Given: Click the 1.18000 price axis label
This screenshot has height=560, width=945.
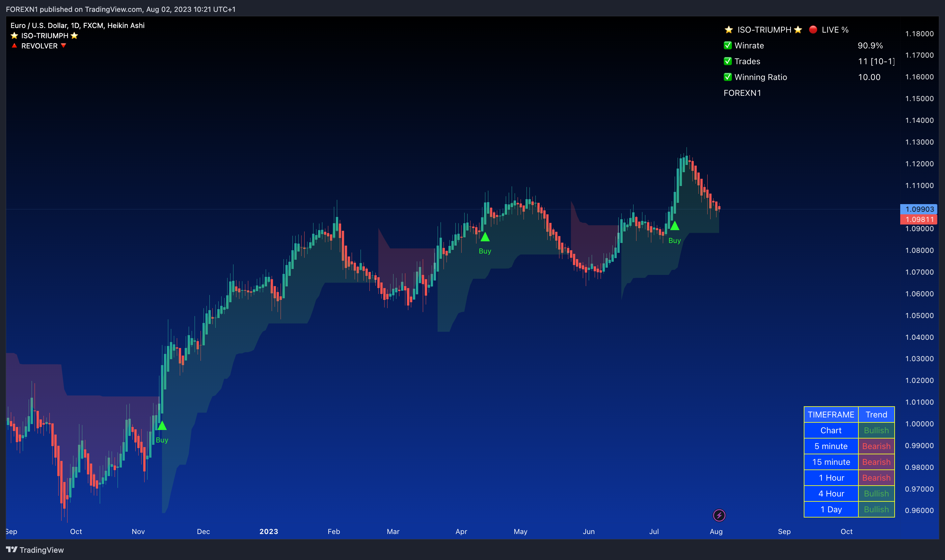Looking at the screenshot, I should click(919, 34).
